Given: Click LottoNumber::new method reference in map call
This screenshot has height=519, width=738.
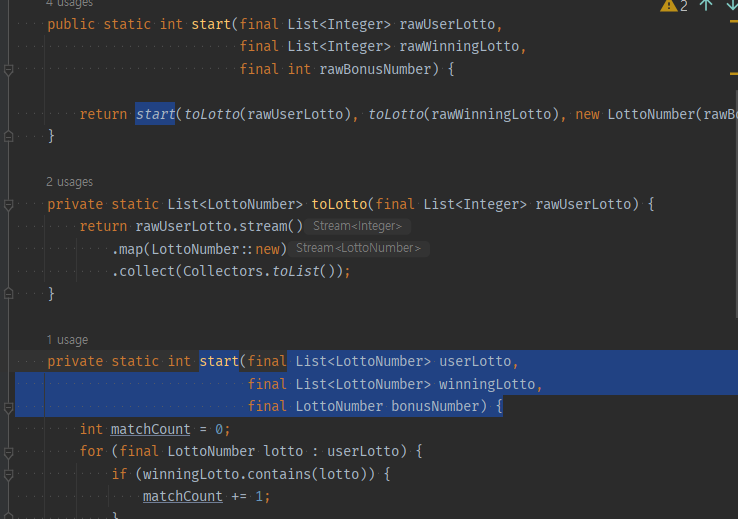Looking at the screenshot, I should tap(216, 249).
